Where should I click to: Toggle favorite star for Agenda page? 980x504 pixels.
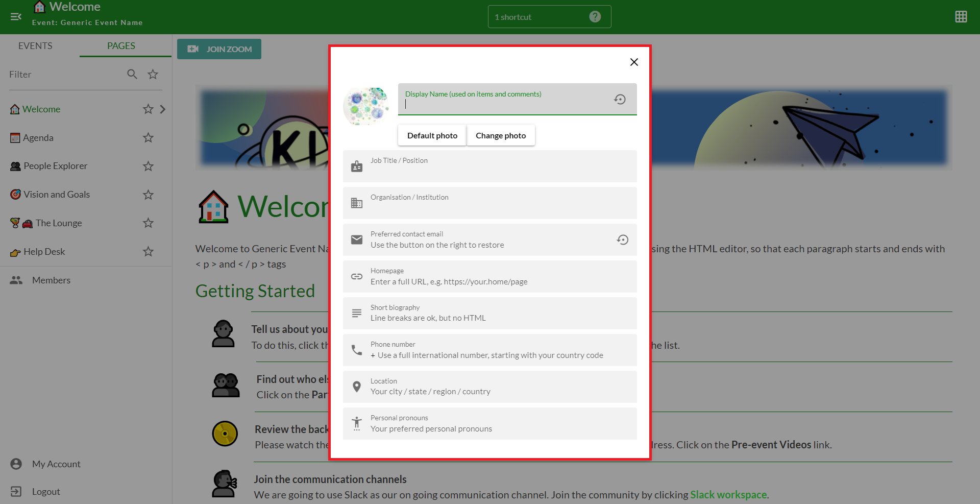[x=148, y=138]
